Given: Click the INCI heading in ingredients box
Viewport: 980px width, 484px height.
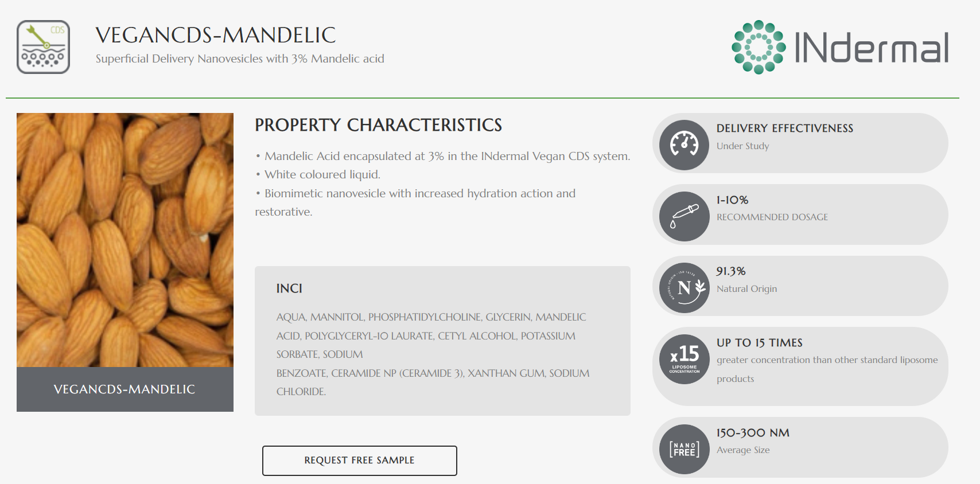Looking at the screenshot, I should tap(289, 288).
